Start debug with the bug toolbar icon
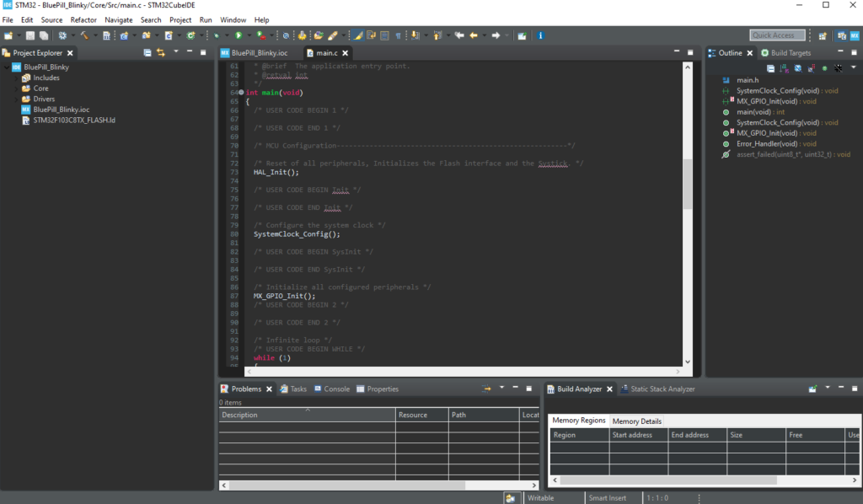 click(x=217, y=35)
